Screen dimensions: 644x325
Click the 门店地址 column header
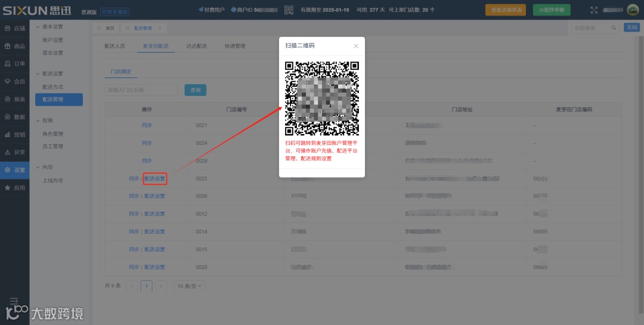tap(462, 110)
